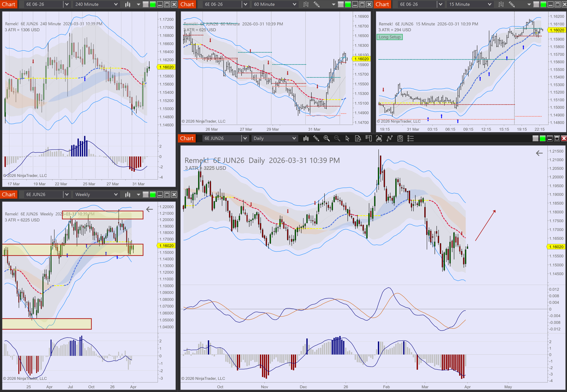Open drawing tools pencil on Daily chart
The width and height of the screenshot is (567, 392).
(x=316, y=139)
